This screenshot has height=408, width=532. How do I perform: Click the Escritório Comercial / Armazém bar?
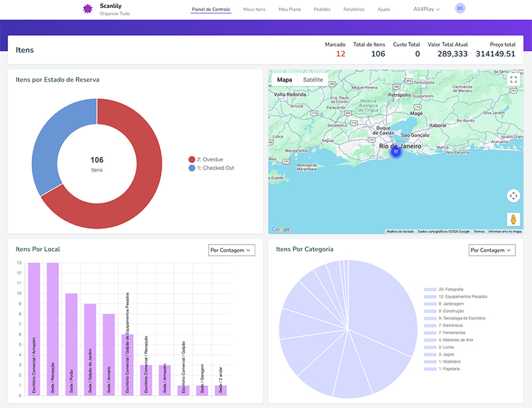coord(34,329)
